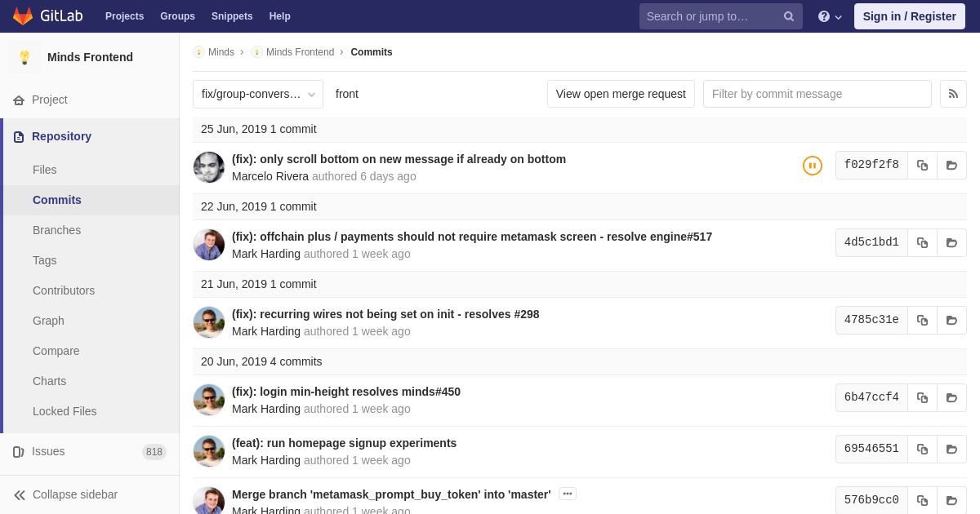Collapse the sidebar
The width and height of the screenshot is (980, 514).
[x=65, y=494]
